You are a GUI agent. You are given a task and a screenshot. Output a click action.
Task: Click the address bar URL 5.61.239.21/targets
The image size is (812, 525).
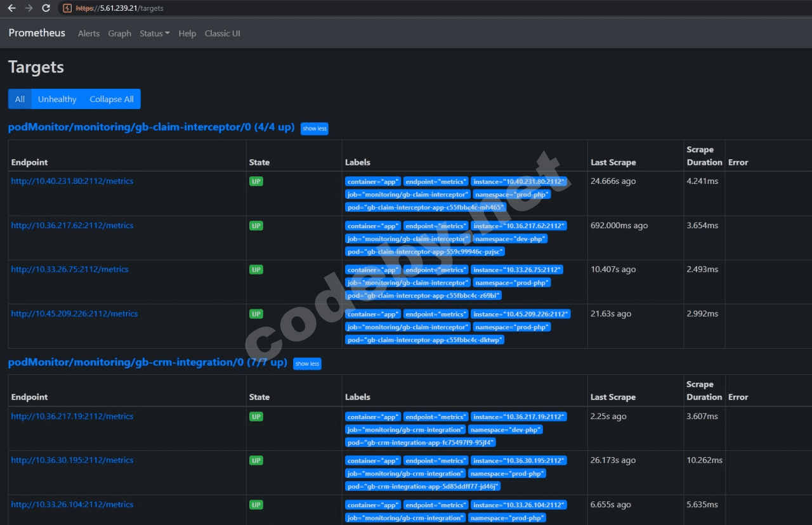coord(119,8)
